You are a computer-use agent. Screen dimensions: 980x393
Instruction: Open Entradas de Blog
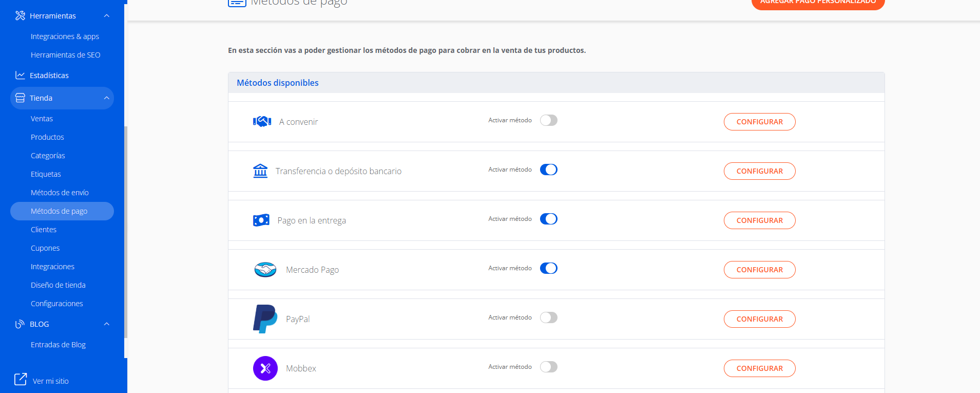[58, 345]
